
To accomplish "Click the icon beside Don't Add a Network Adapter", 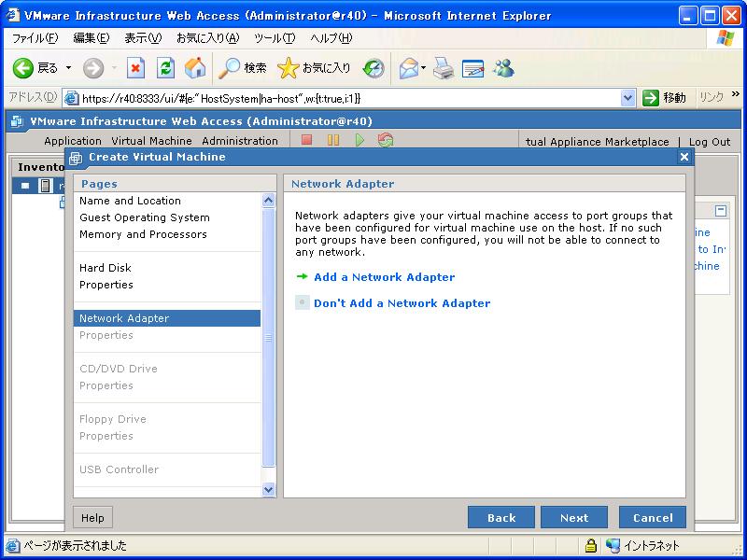I will (x=302, y=302).
